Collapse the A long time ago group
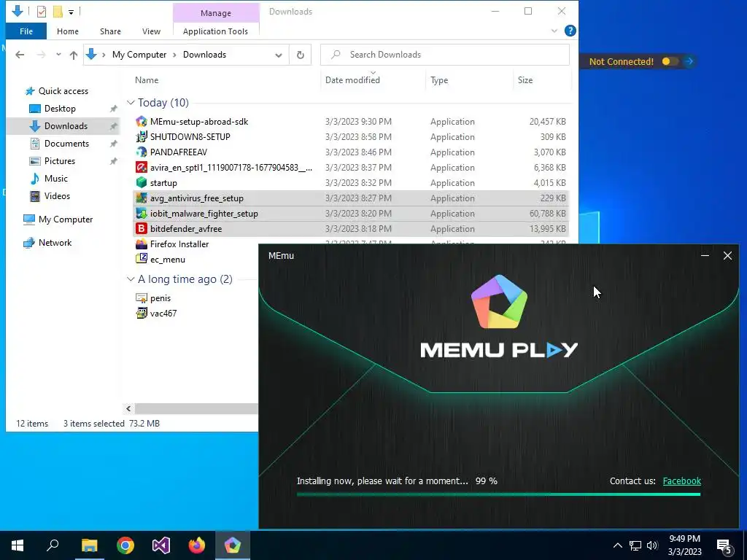This screenshot has height=560, width=747. tap(131, 279)
